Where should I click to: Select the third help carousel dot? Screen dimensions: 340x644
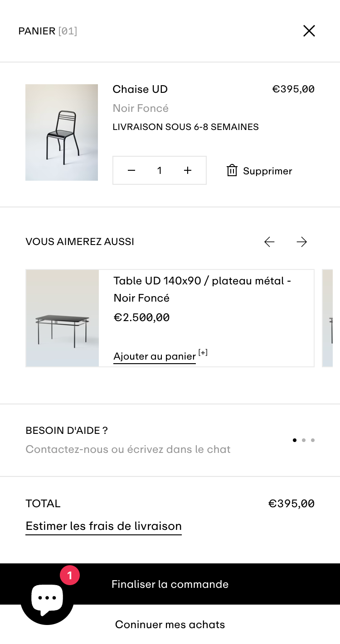[x=313, y=440]
